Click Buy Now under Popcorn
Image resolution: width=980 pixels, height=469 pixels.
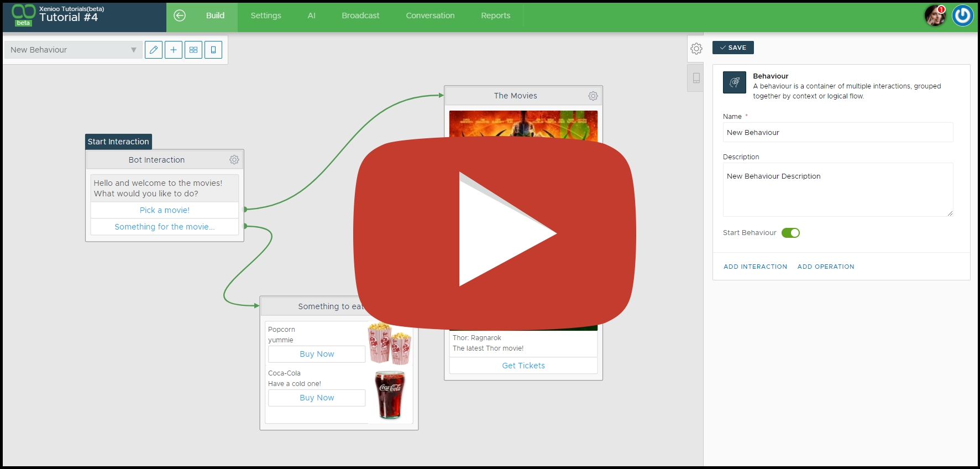tap(317, 354)
